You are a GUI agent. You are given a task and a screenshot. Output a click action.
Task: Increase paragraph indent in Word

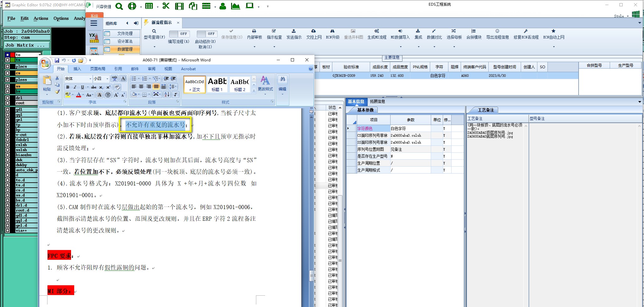point(173,78)
